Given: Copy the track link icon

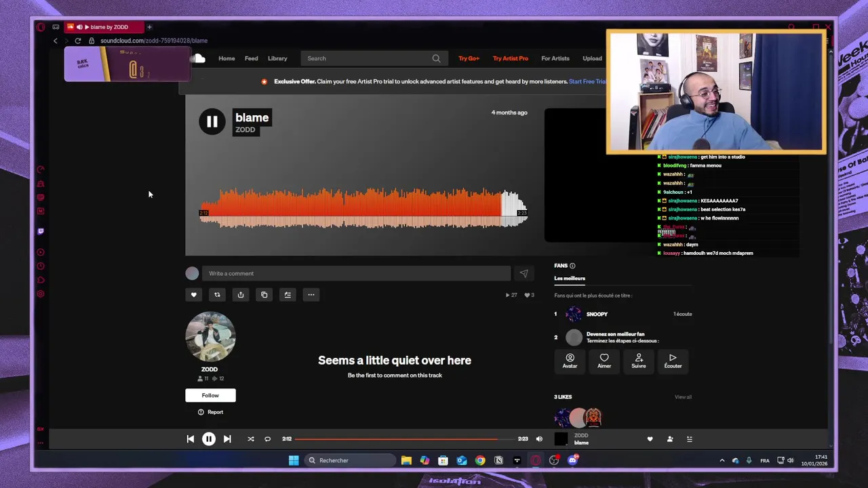Looking at the screenshot, I should pyautogui.click(x=264, y=295).
